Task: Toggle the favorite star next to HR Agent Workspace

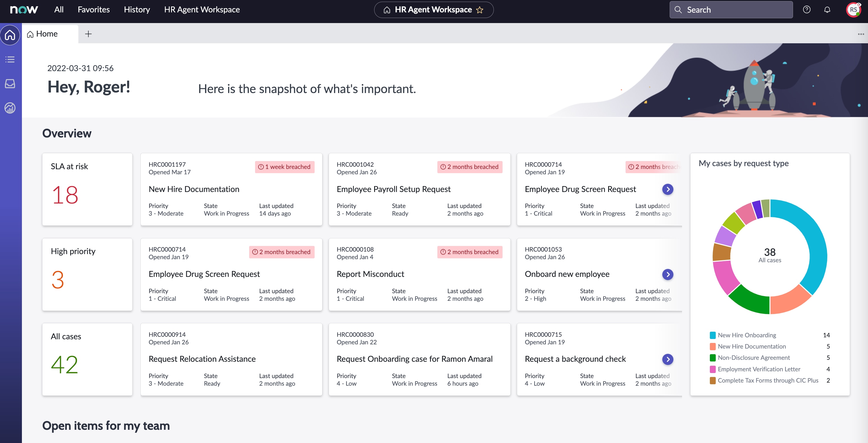Action: [480, 10]
